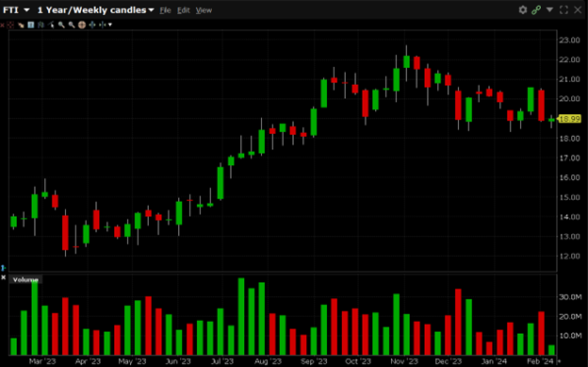Click the blue marker left of chart bottom
The width and height of the screenshot is (588, 367).
3,268
